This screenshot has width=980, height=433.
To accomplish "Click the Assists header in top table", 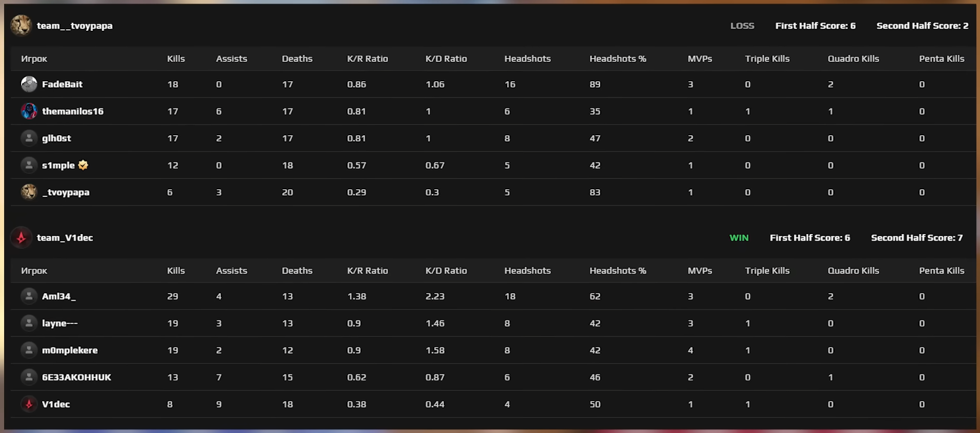I will pyautogui.click(x=231, y=59).
